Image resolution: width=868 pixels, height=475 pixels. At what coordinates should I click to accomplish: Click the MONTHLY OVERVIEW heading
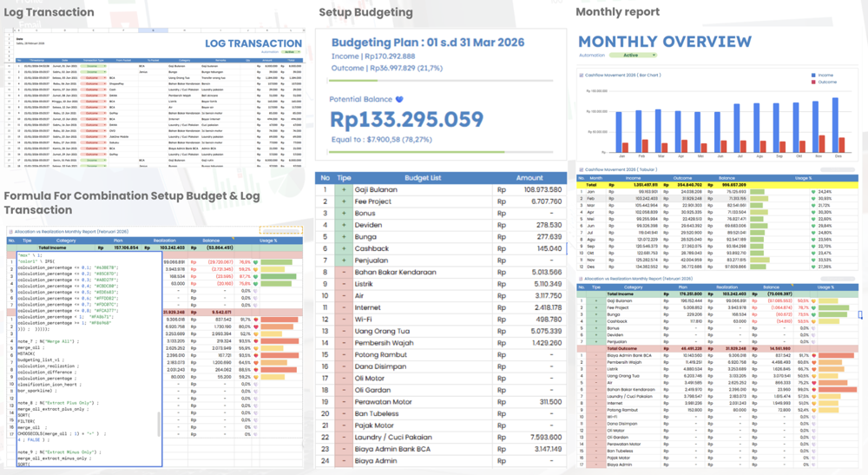pyautogui.click(x=665, y=42)
